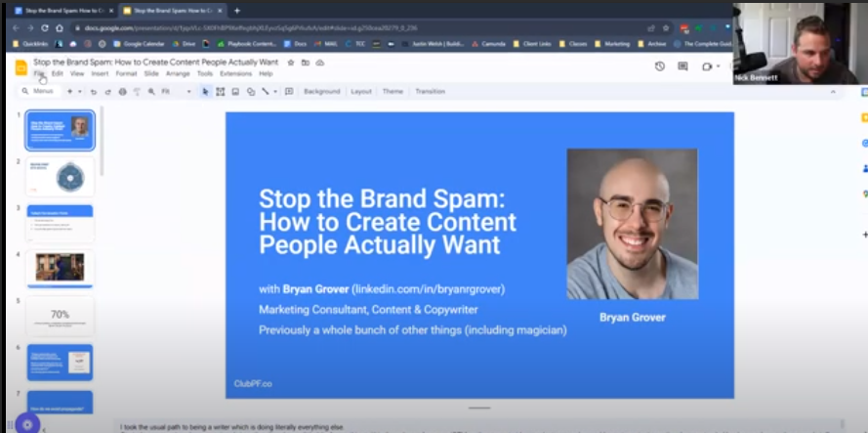Open the comments history icon
The width and height of the screenshot is (868, 433).
tap(682, 66)
